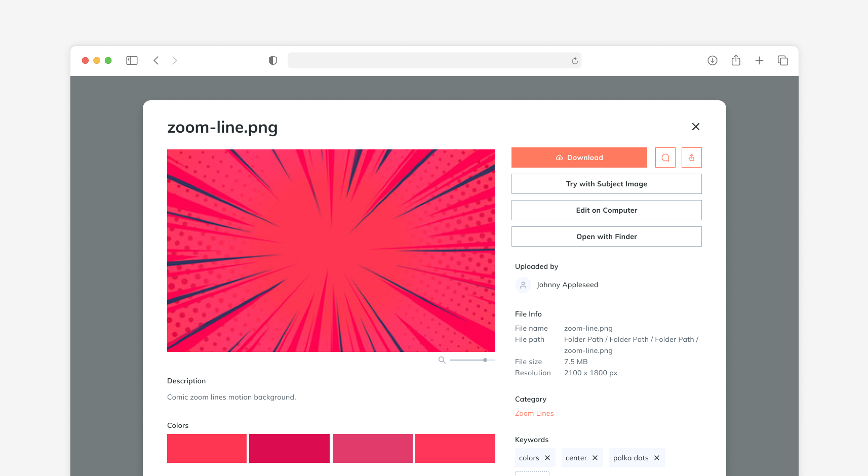Viewport: 868px width, 476px height.
Task: Click the browser share icon in the toolbar
Action: (736, 60)
